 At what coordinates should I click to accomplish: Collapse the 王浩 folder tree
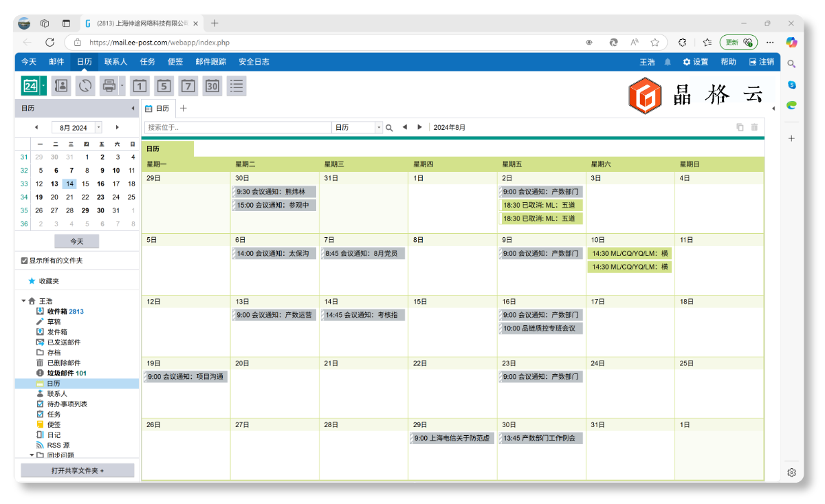click(x=23, y=301)
